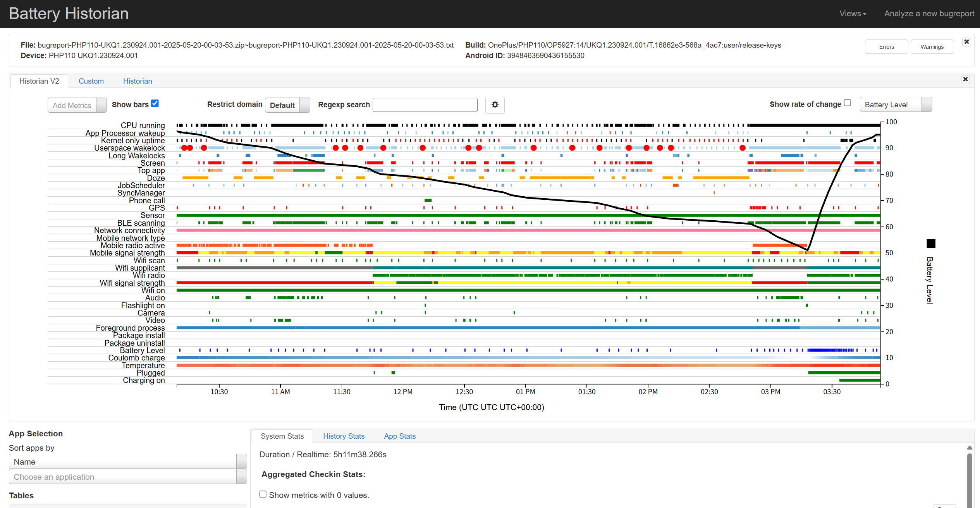Focus the Regexp search field
Screen dimensions: 980x508
[x=425, y=105]
